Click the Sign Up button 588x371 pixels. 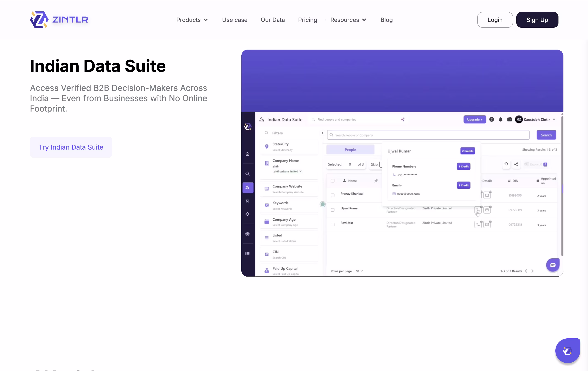[x=537, y=20]
